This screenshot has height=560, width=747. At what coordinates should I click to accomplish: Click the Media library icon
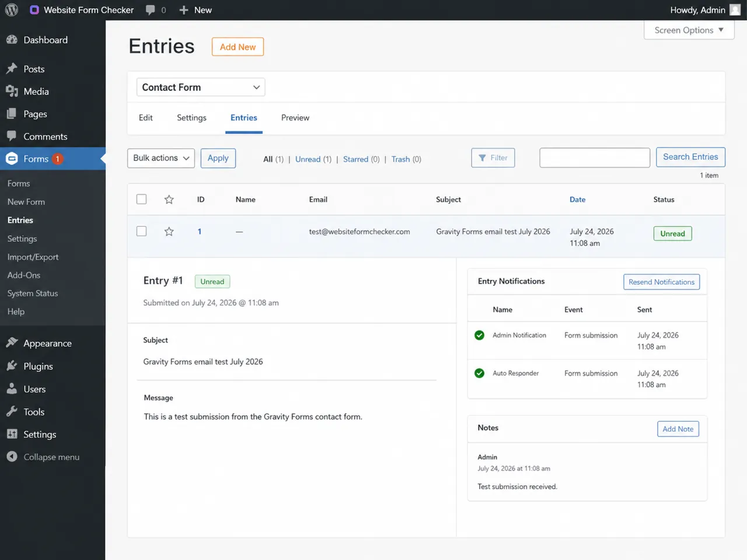click(x=12, y=92)
